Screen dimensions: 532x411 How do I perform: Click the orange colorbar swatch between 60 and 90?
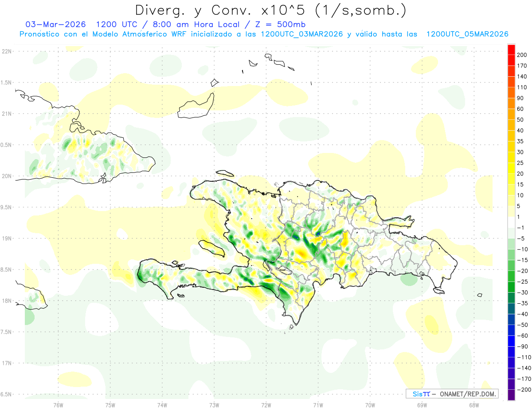512,103
